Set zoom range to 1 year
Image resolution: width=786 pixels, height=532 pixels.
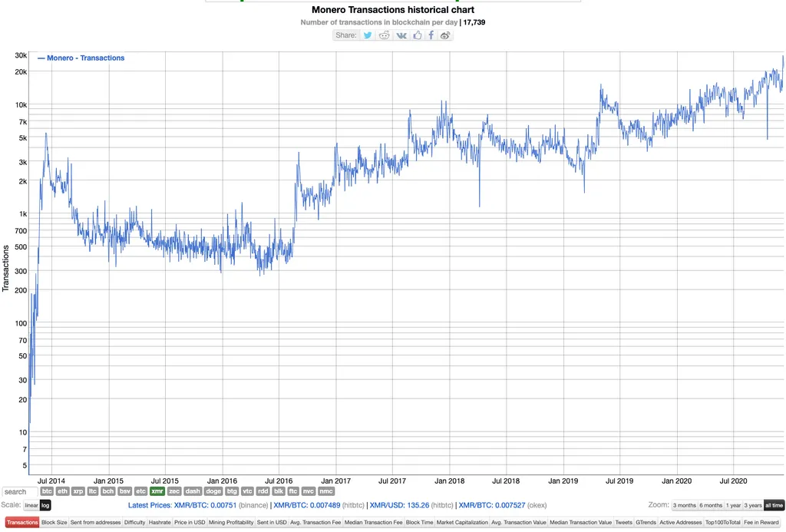pos(734,506)
